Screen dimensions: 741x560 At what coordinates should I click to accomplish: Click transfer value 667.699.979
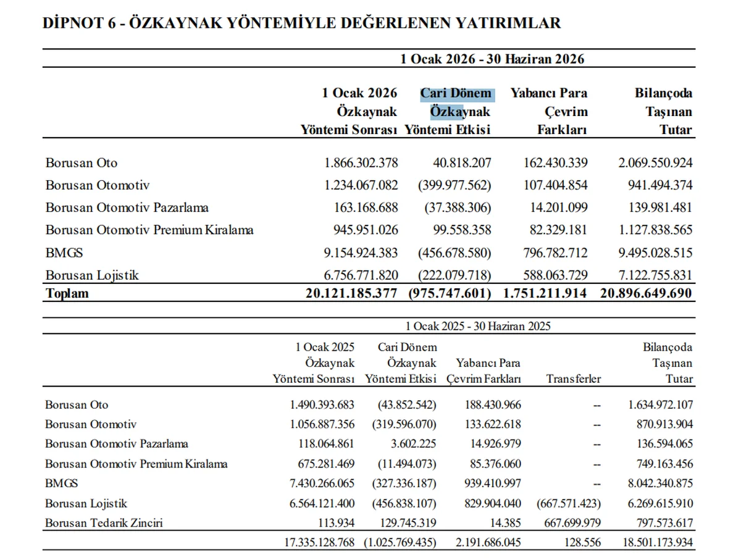[x=571, y=523]
